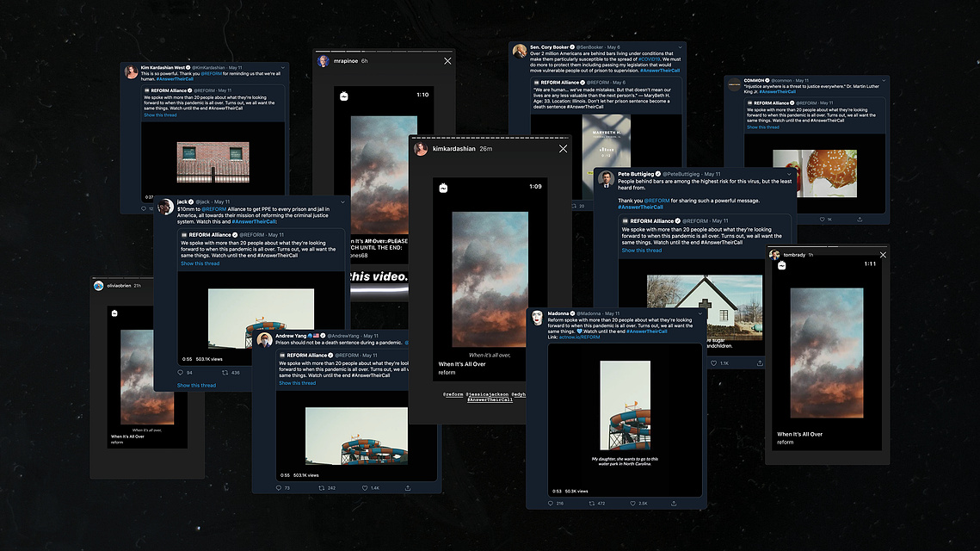The height and width of the screenshot is (551, 980).
Task: Share Pete Buttigieg's tweet
Action: pos(760,362)
